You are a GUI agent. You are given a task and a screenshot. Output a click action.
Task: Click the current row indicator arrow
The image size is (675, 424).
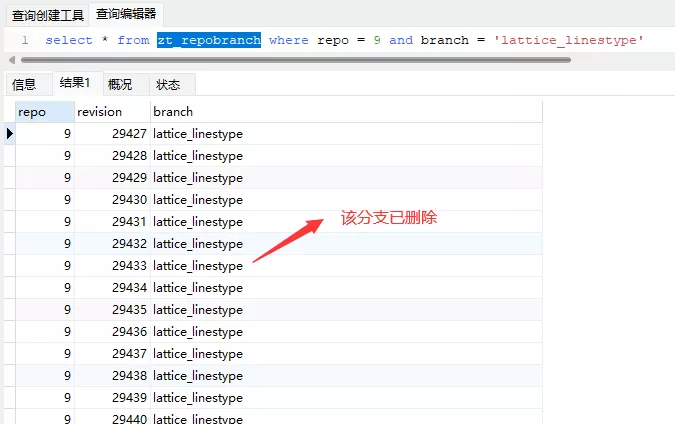point(9,134)
